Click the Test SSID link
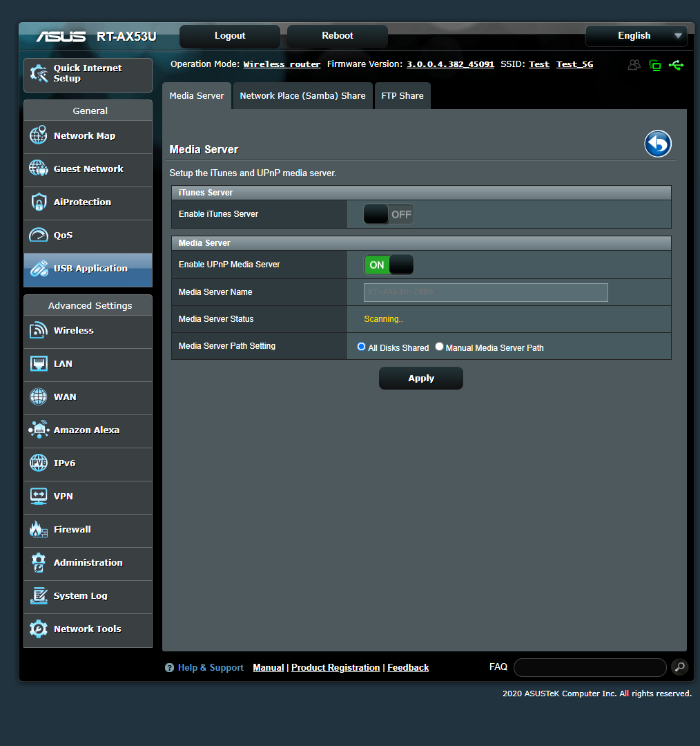700x746 pixels. pyautogui.click(x=538, y=64)
